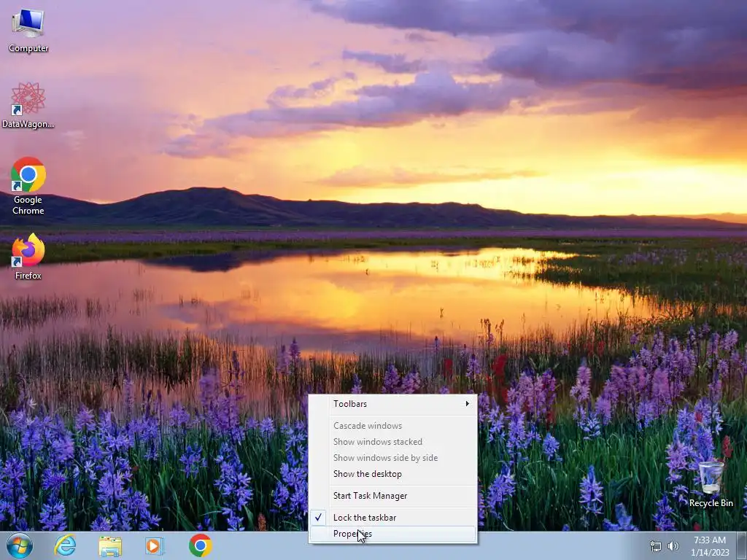Select the Google Chrome desktop shortcut
Screen dimensions: 747x560
tap(28, 186)
